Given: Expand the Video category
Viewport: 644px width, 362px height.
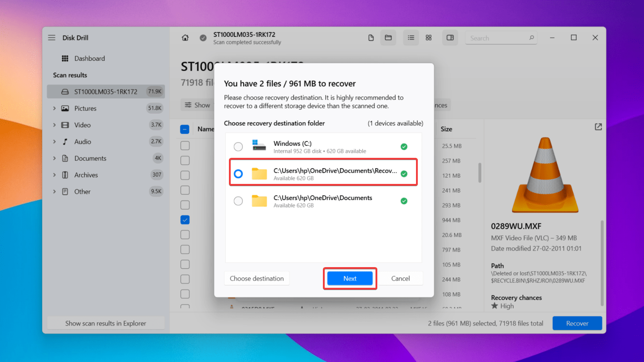Looking at the screenshot, I should pos(54,125).
